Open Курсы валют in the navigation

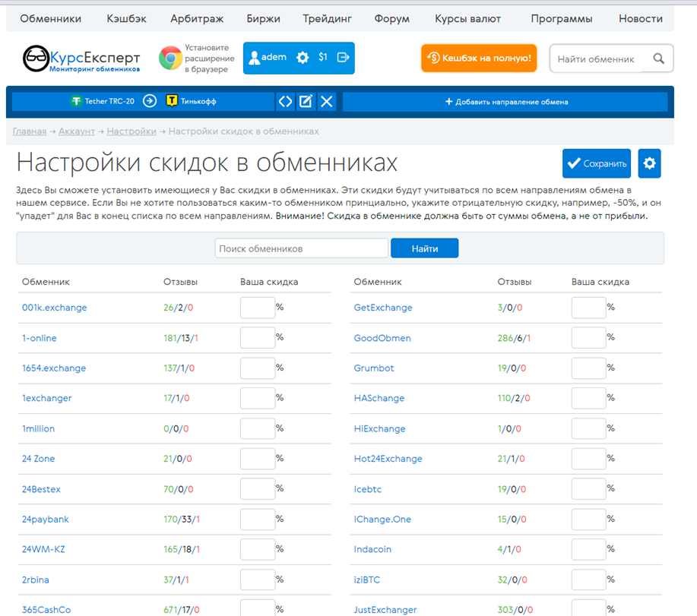click(467, 19)
